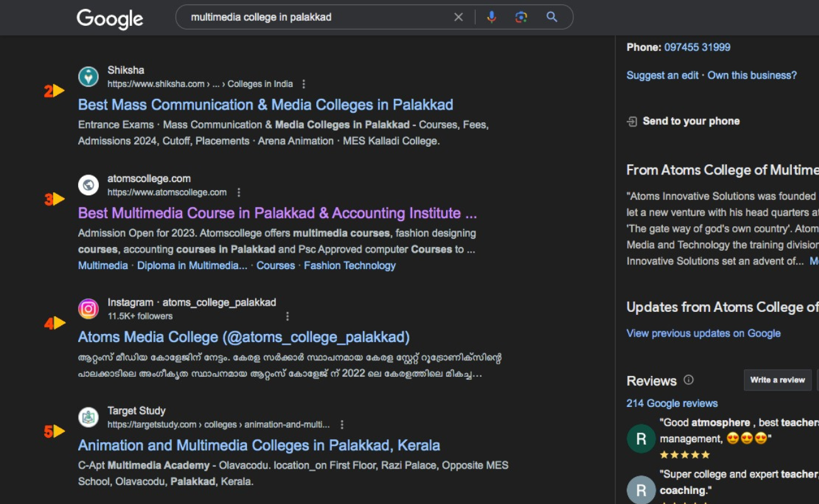819x504 pixels.
Task: Open the three-dot menu for Target Study result
Action: coord(341,425)
